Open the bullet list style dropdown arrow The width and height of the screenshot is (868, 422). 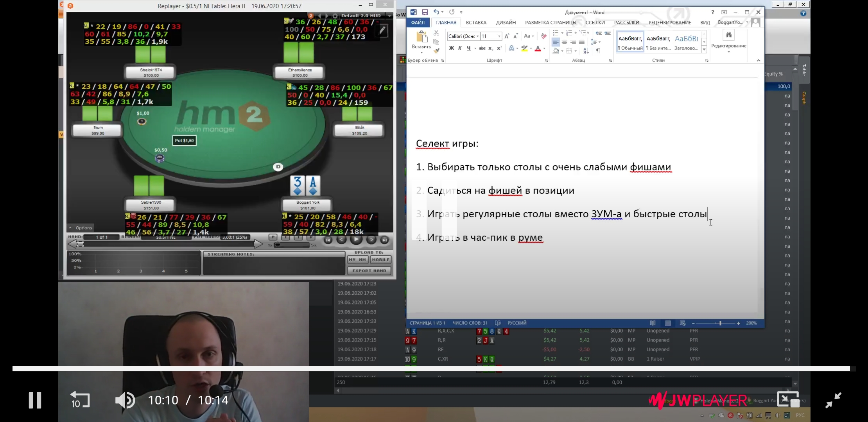(x=562, y=33)
